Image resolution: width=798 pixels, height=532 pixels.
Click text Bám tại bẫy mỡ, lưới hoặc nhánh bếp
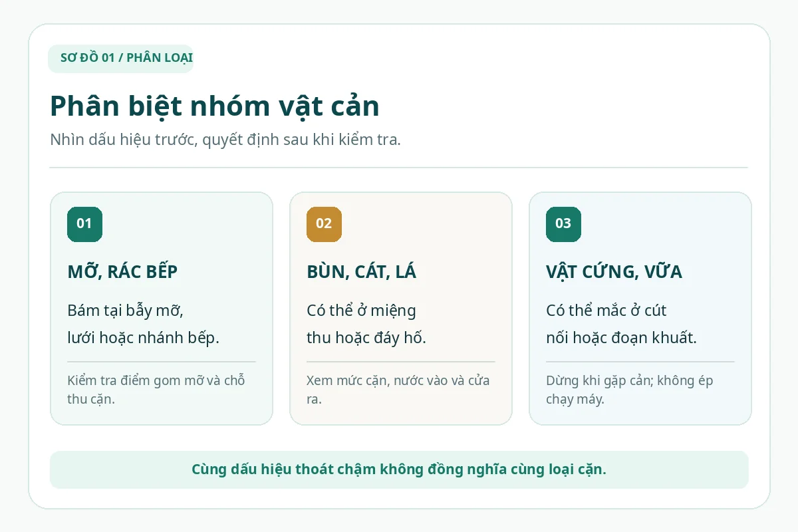[143, 324]
